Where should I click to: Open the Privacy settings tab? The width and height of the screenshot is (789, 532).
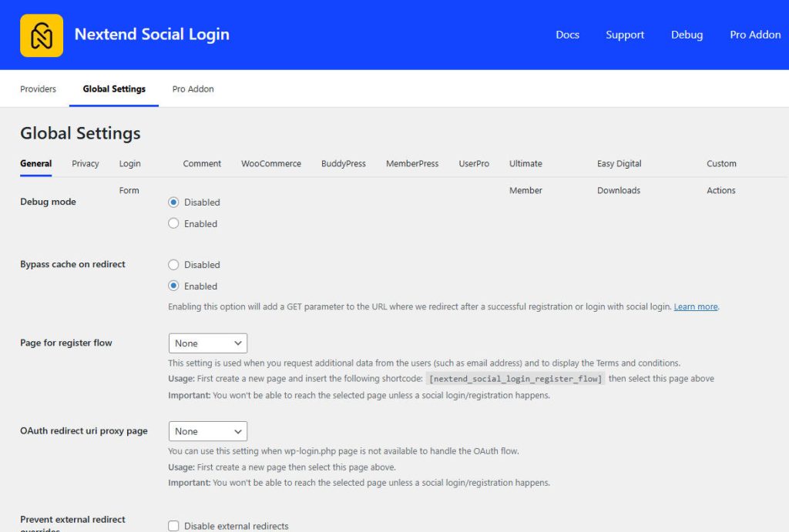click(x=85, y=164)
